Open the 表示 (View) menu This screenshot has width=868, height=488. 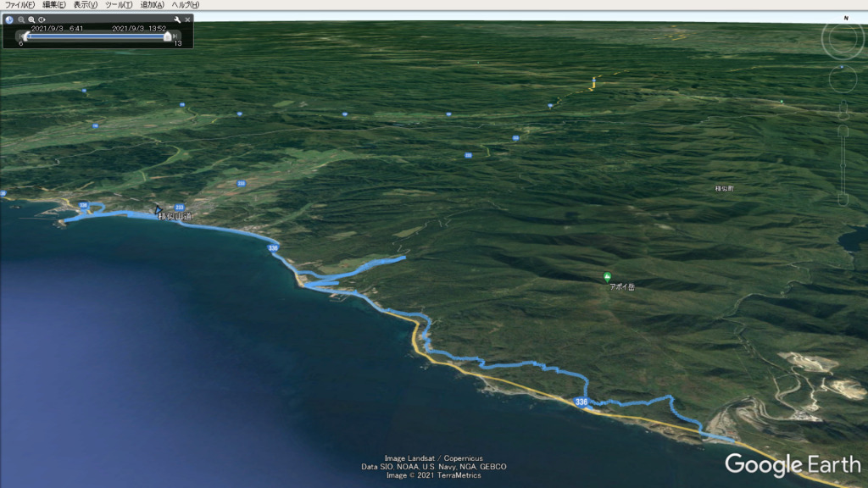point(86,5)
